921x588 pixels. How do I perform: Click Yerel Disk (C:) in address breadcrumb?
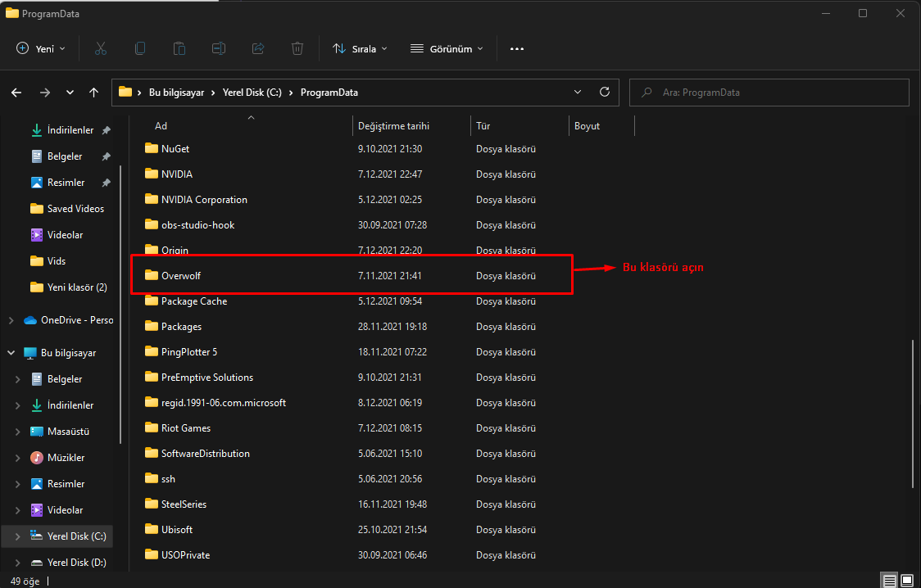coord(252,93)
